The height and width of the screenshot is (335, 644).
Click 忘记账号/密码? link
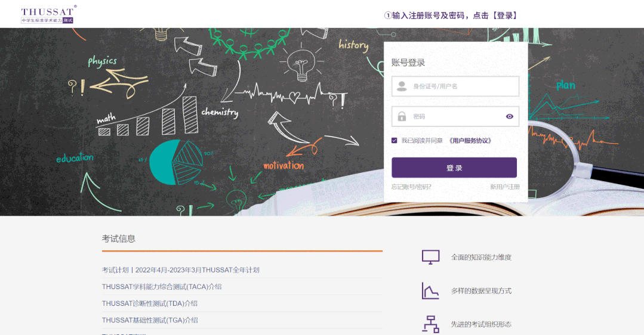coord(411,187)
